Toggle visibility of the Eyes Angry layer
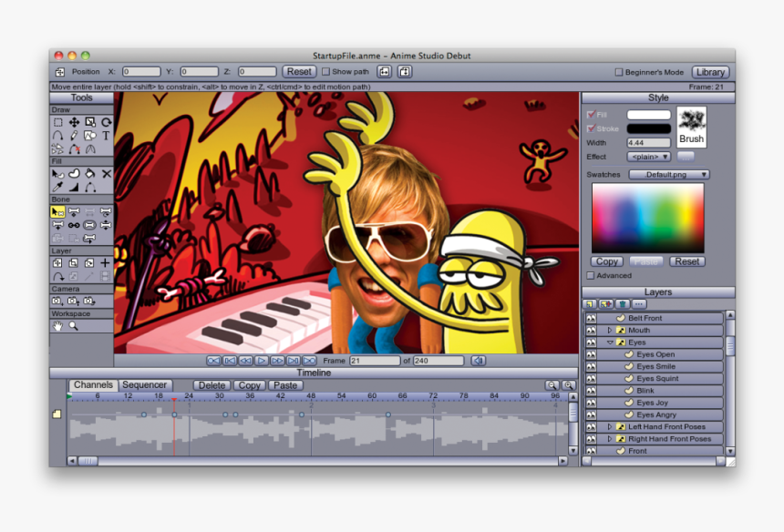784x532 pixels. pyautogui.click(x=591, y=414)
